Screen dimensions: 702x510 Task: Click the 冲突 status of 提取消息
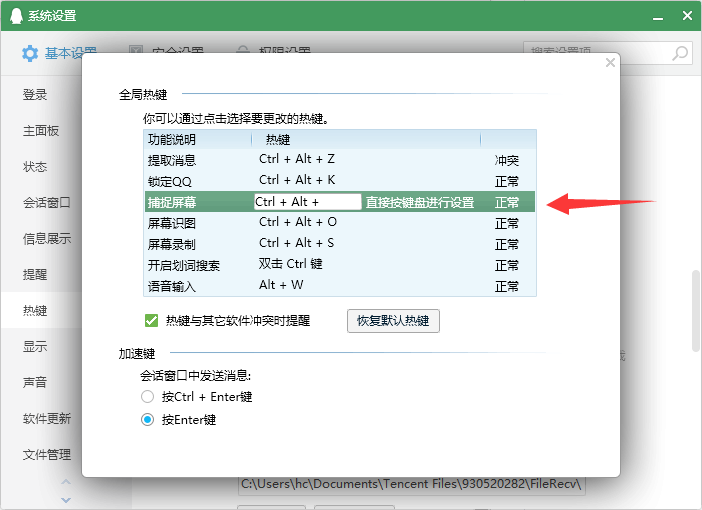(x=507, y=160)
